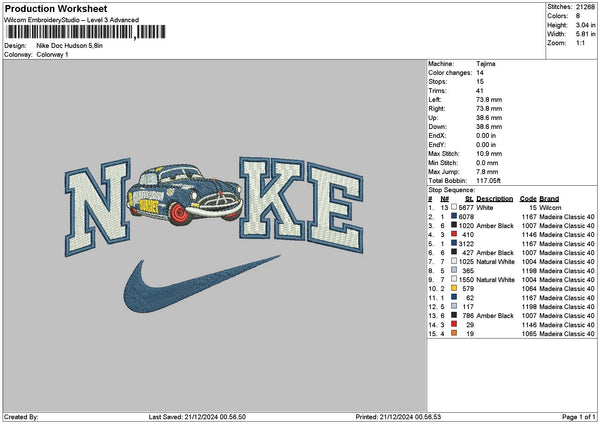Select 'Natural White' in stop row 7
This screenshot has height=424, width=600.
pyautogui.click(x=496, y=262)
